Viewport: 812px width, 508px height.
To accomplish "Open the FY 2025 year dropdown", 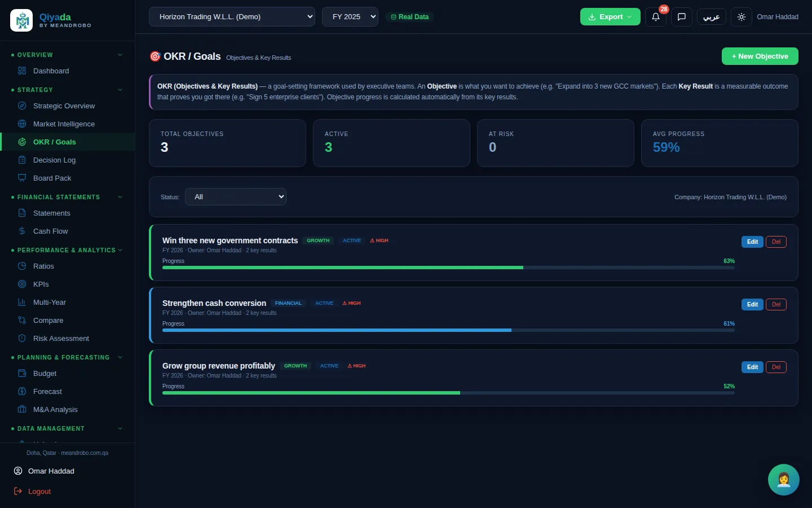I will [350, 17].
